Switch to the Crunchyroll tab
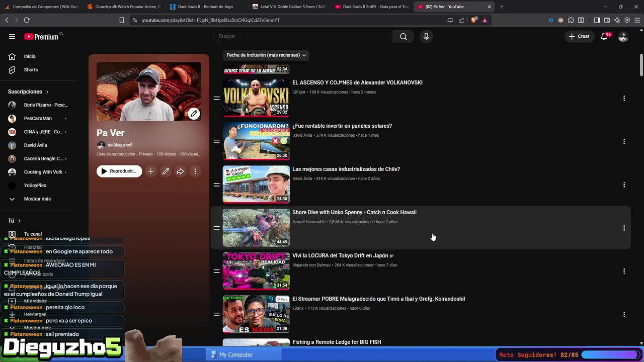This screenshot has width=644, height=362. 124,7
